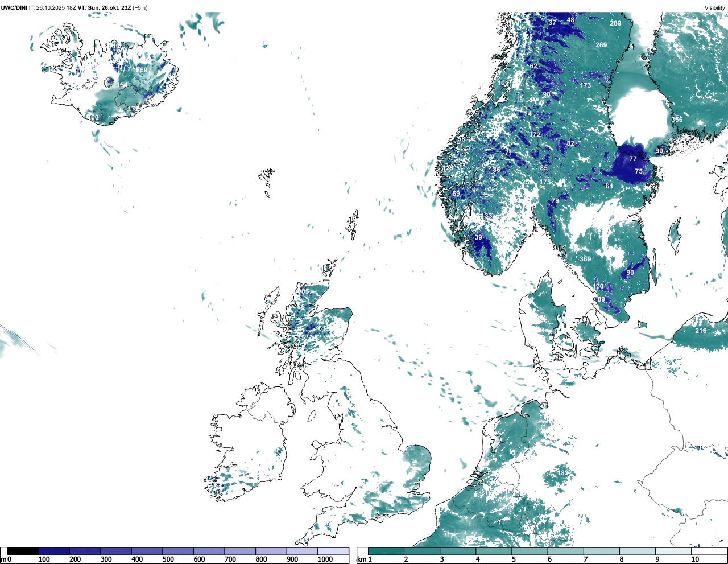728x564 pixels.
Task: Select the dark teal 1–2 km legend swatch
Action: click(386, 551)
